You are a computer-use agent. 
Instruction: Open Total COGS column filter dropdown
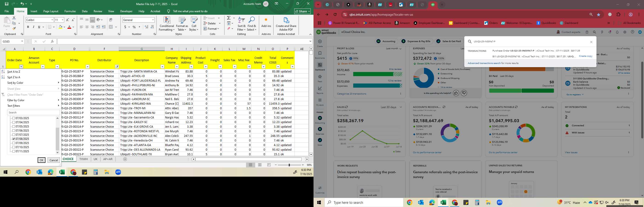[278, 67]
